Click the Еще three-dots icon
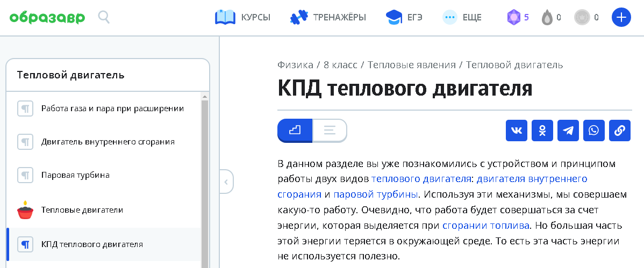644x268 pixels. coord(450,18)
